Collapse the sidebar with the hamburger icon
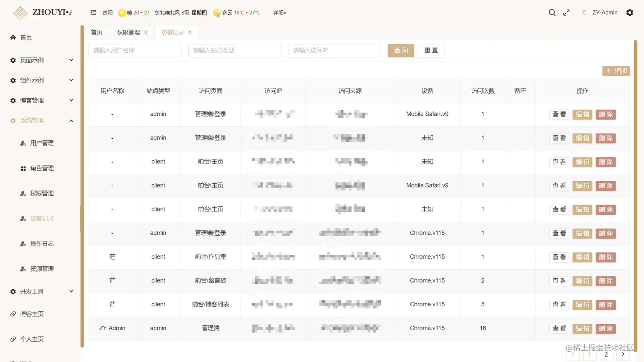 coord(93,12)
